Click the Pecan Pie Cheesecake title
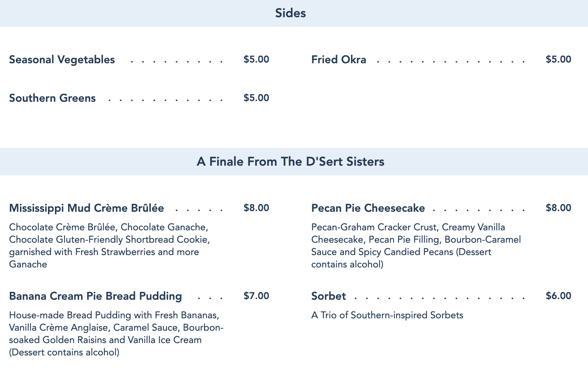The image size is (588, 385). pyautogui.click(x=368, y=208)
